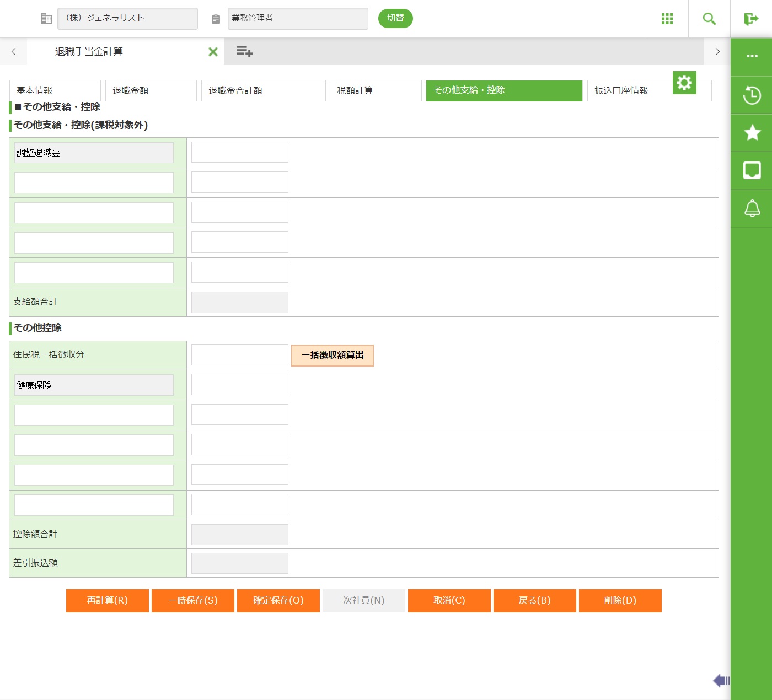Click the 差引振込額 field

click(x=240, y=563)
